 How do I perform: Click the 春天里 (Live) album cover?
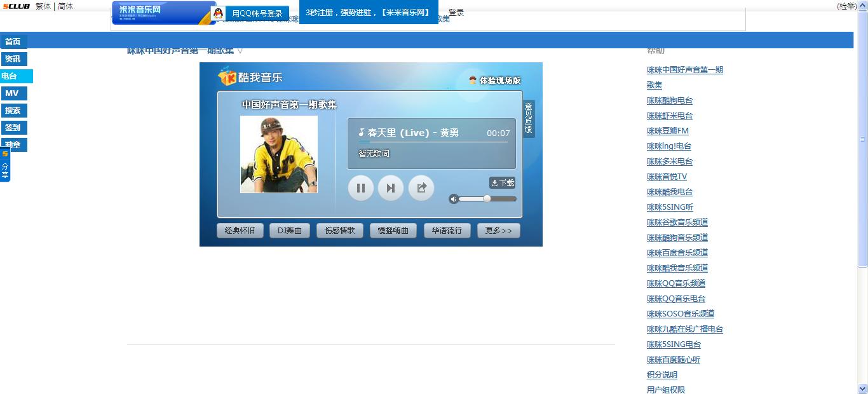[279, 154]
